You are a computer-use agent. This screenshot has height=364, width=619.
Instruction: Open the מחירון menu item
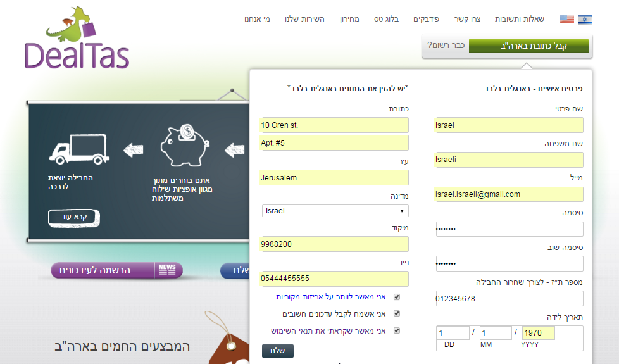pyautogui.click(x=348, y=19)
